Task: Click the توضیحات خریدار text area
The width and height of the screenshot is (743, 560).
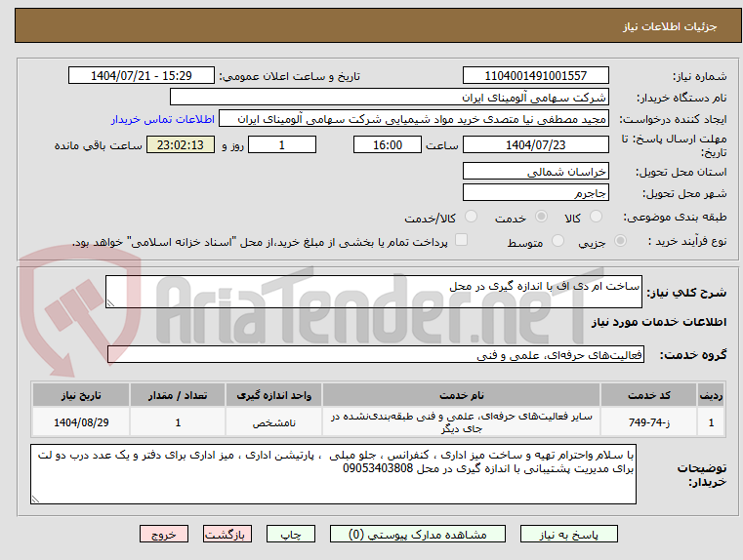Action: [x=333, y=474]
